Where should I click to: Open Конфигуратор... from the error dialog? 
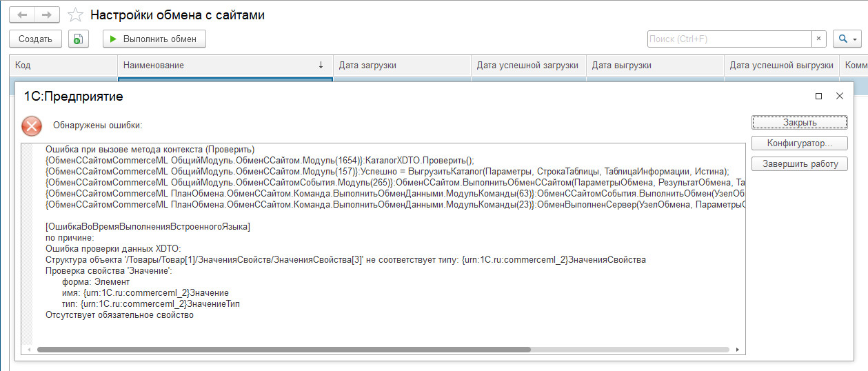click(x=800, y=143)
